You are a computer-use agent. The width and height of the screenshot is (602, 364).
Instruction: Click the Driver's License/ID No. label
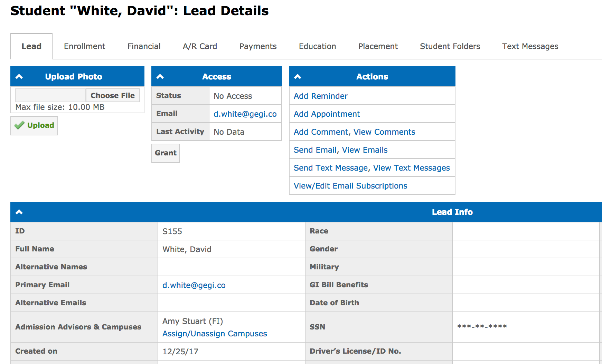355,351
